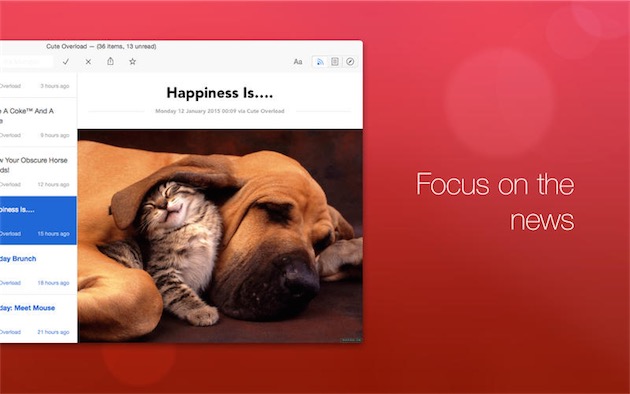Viewport: 630px width, 394px height.
Task: Click the 15 hours ago timestamp
Action: pyautogui.click(x=53, y=234)
